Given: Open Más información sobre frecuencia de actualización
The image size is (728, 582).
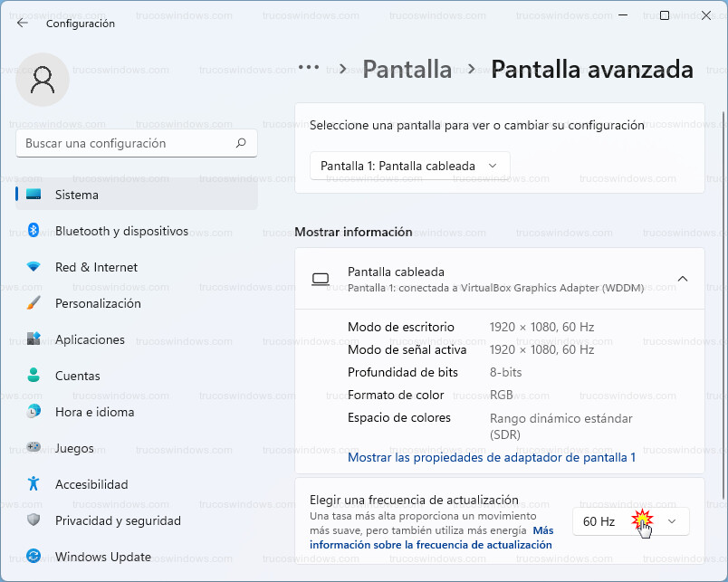Looking at the screenshot, I should point(430,545).
